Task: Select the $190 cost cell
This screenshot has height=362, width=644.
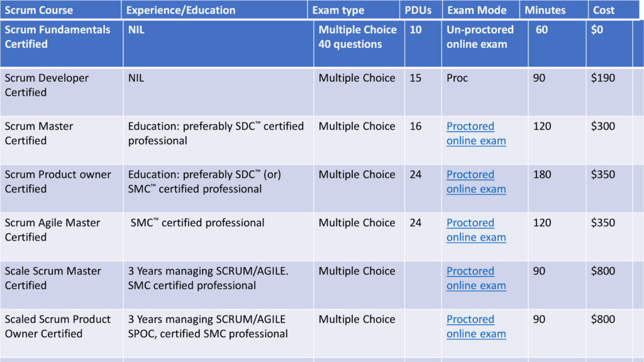Action: (609, 92)
